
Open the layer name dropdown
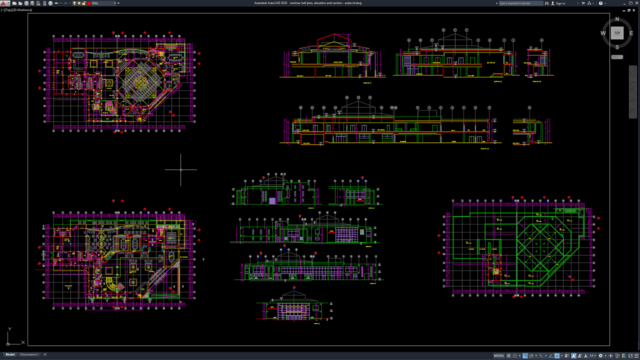115,3
